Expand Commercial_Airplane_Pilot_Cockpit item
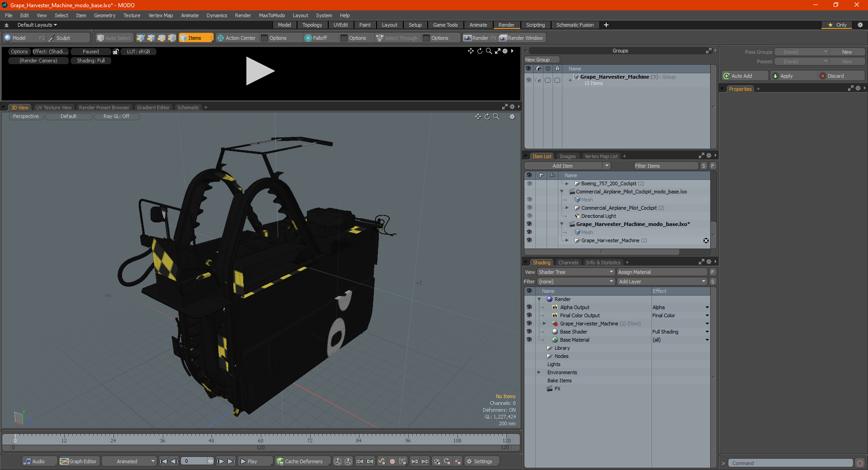 coord(567,208)
